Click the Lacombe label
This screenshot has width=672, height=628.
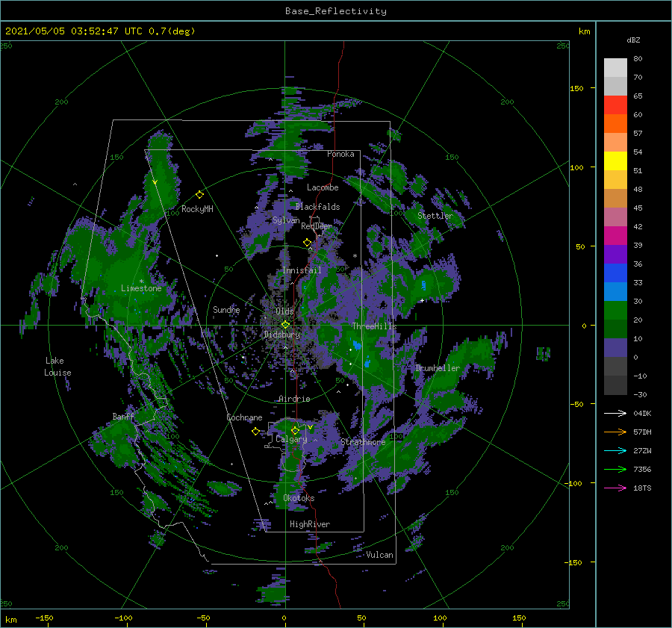coord(323,187)
